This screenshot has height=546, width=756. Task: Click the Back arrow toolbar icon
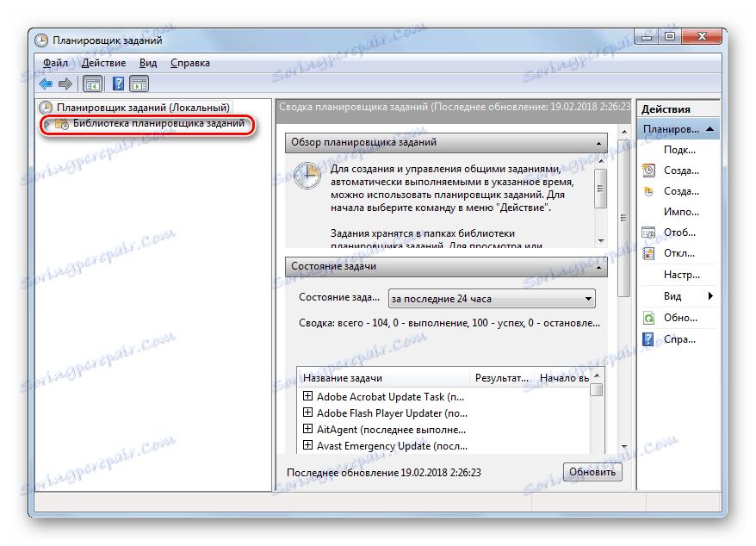click(46, 84)
